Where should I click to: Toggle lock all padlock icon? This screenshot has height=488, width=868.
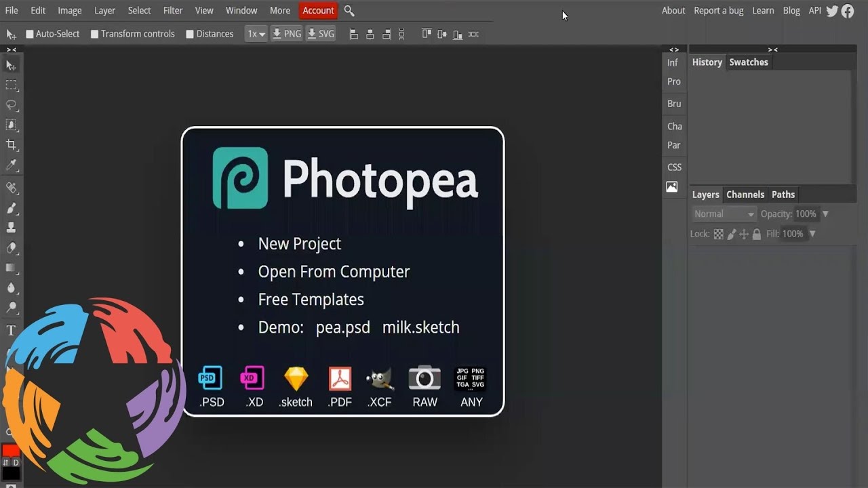[756, 234]
